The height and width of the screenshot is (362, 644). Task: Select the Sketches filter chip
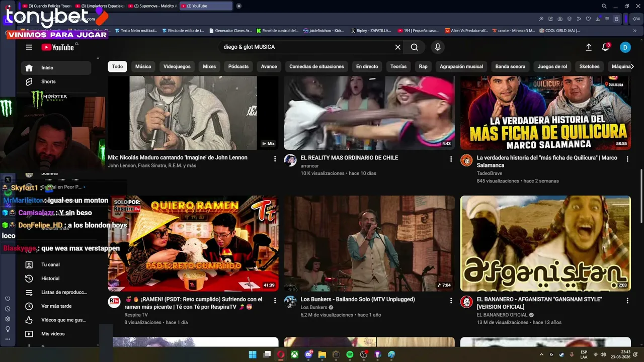point(589,66)
